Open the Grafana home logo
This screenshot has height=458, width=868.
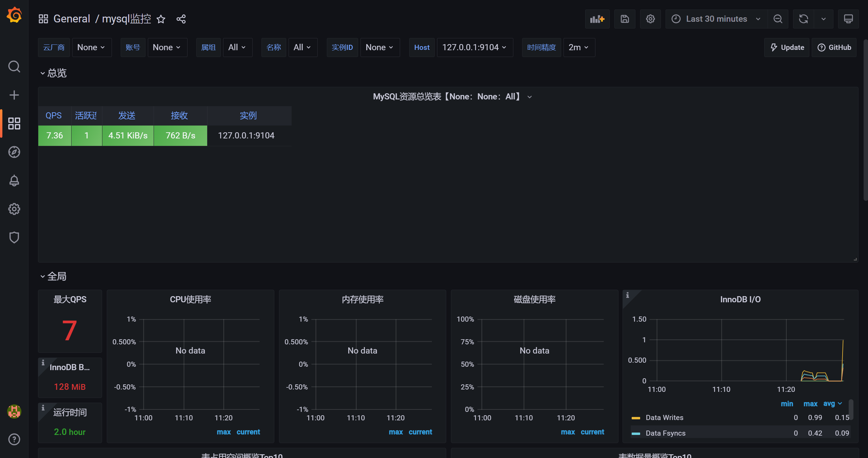click(14, 15)
